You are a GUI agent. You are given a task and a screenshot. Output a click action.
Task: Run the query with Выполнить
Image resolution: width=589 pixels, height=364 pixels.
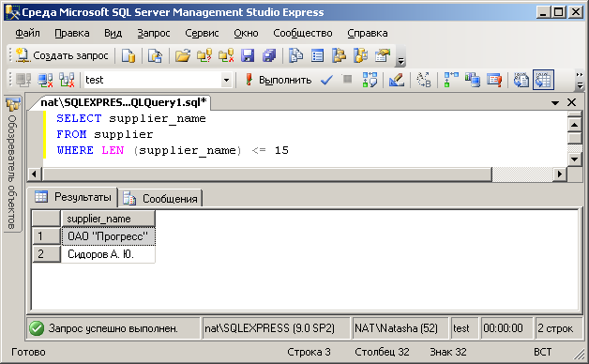[x=279, y=80]
